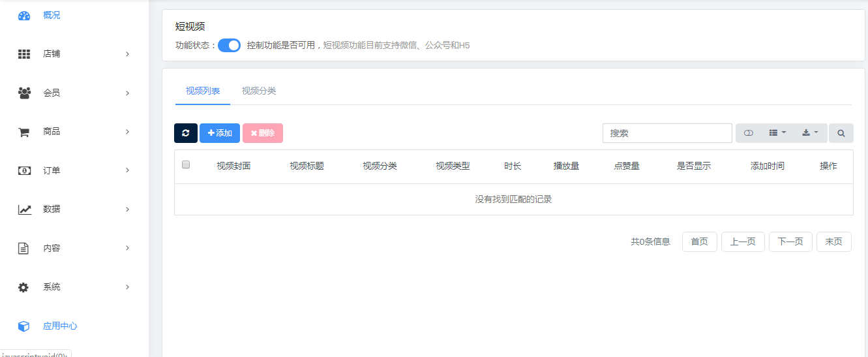Viewport: 868px width, 357px height.
Task: Click the 播放量 column header
Action: 566,166
